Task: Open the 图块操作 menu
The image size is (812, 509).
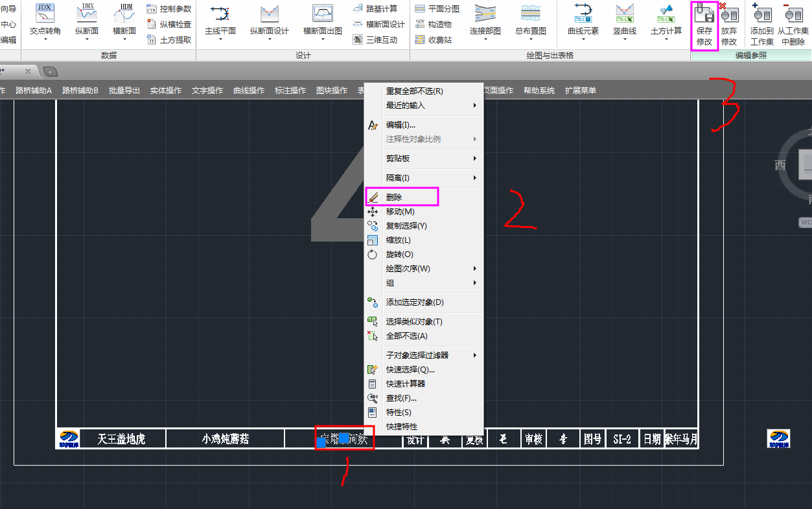Action: tap(332, 91)
